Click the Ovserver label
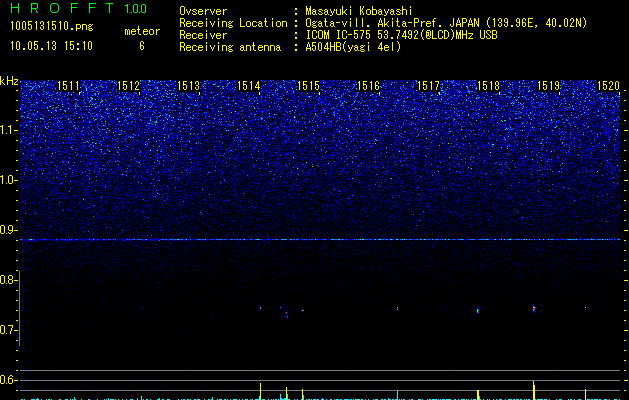This screenshot has height=400, width=629. pyautogui.click(x=203, y=11)
